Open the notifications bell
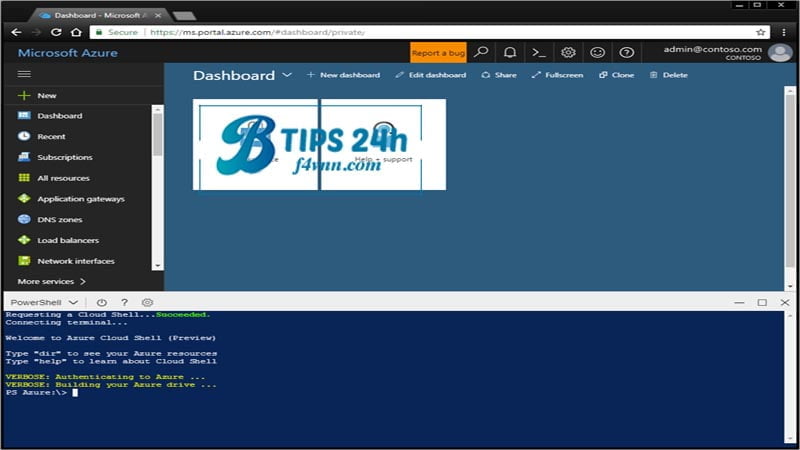The image size is (800, 450). coord(510,53)
